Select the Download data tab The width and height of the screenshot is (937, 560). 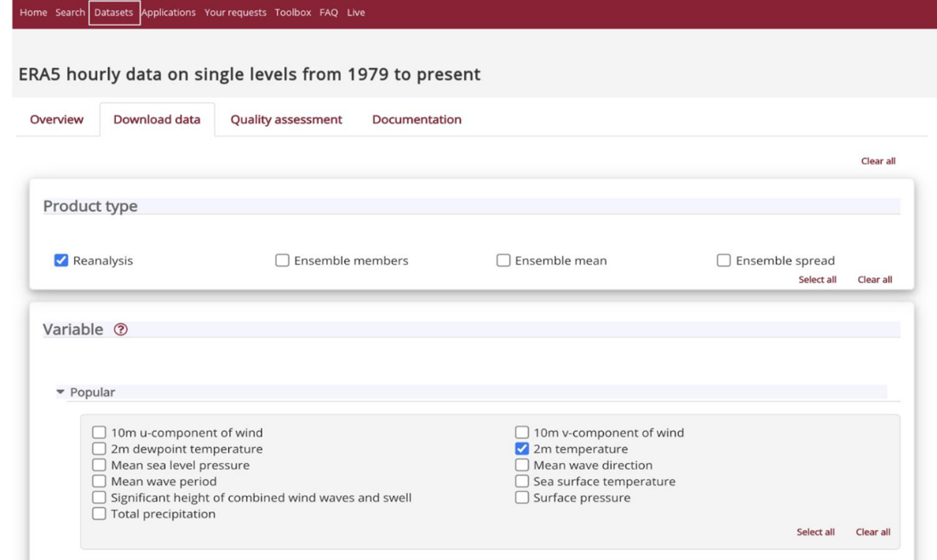(x=158, y=119)
